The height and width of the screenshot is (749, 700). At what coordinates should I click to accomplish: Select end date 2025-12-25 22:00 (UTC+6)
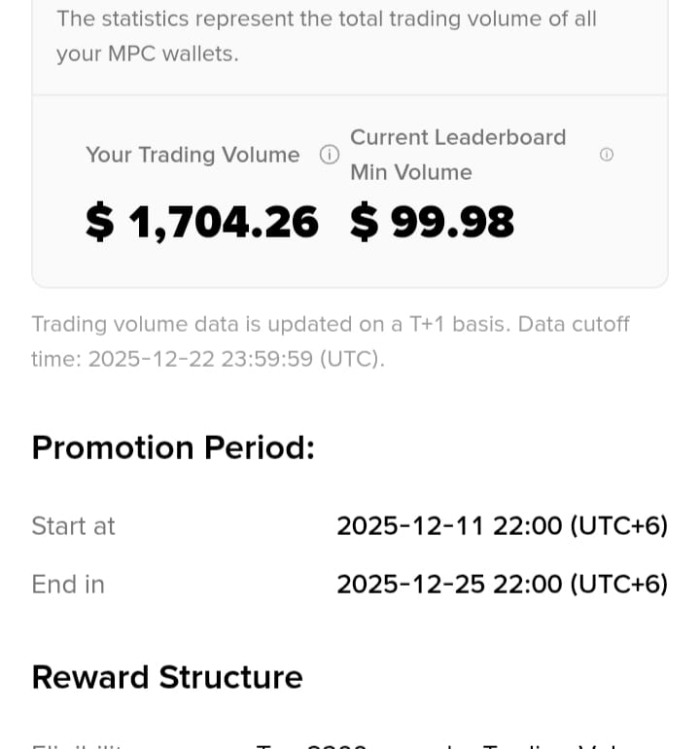pyautogui.click(x=503, y=585)
